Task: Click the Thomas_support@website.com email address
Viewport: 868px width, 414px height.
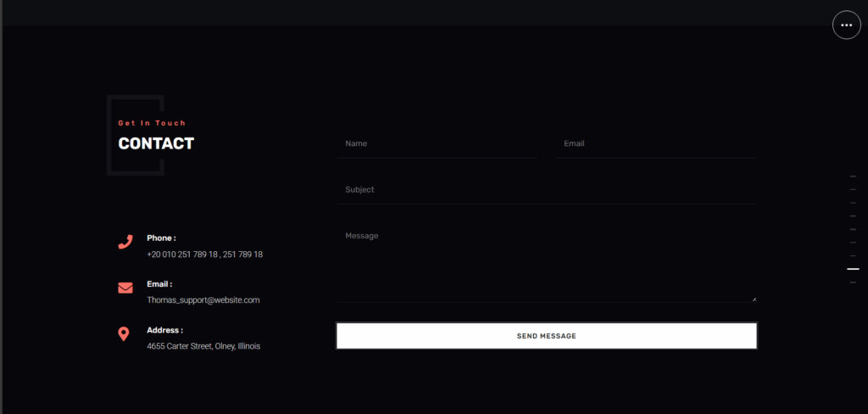Action: (203, 300)
